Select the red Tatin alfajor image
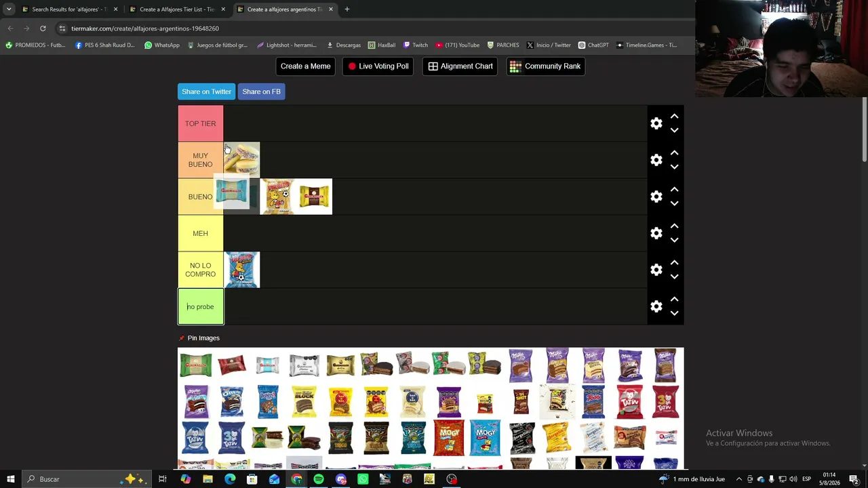The width and height of the screenshot is (868, 488). coord(629,402)
